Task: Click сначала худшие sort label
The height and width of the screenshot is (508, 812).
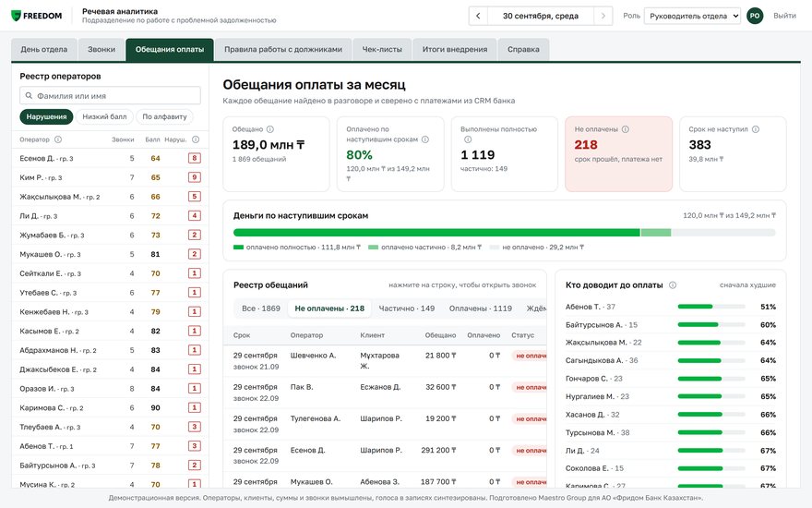Action: (747, 285)
